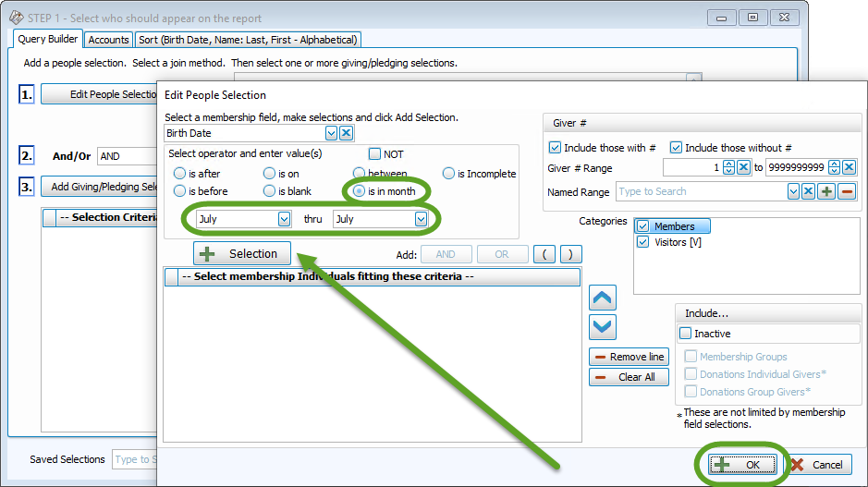The image size is (868, 487).
Task: Open the starting month July dropdown
Action: [x=284, y=219]
